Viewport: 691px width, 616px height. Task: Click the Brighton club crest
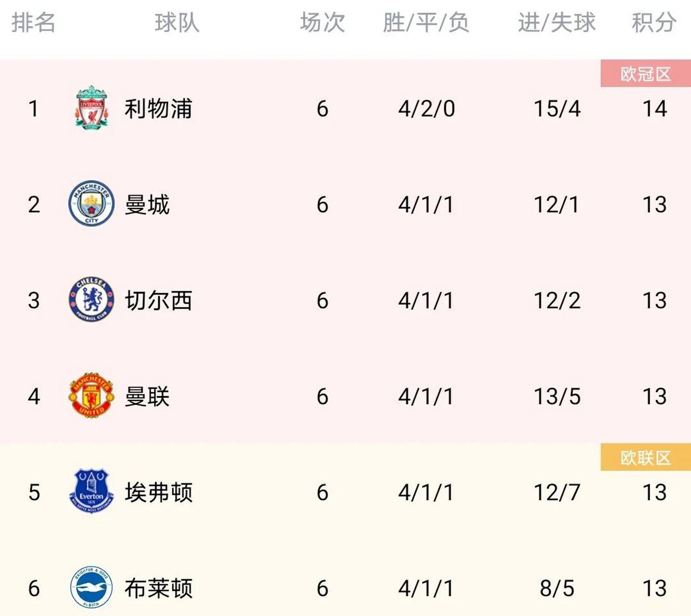(91, 588)
